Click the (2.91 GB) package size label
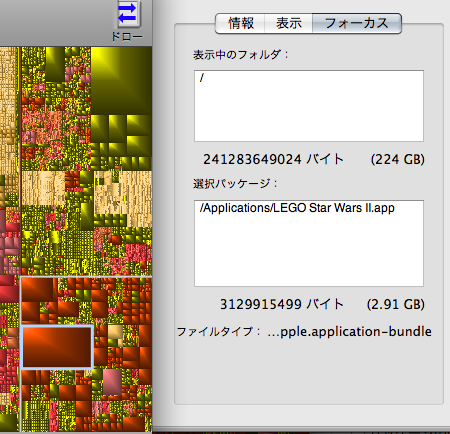 coord(395,304)
